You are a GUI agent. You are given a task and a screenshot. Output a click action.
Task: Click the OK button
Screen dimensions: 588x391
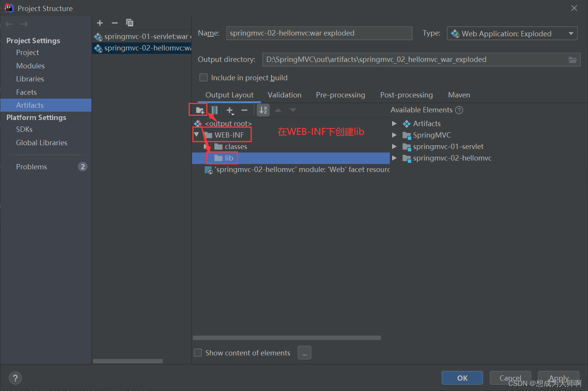(x=462, y=378)
